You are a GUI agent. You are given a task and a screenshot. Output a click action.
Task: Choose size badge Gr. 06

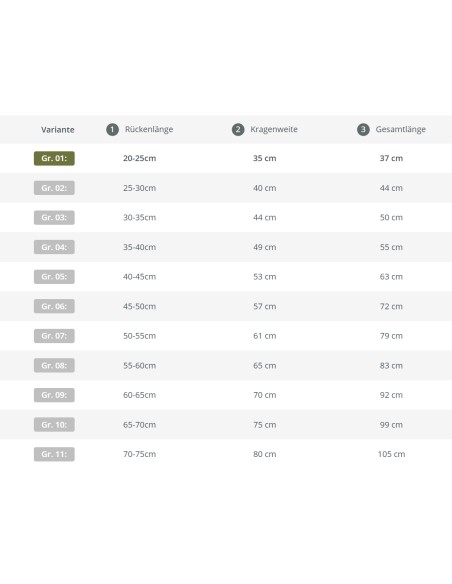54,306
